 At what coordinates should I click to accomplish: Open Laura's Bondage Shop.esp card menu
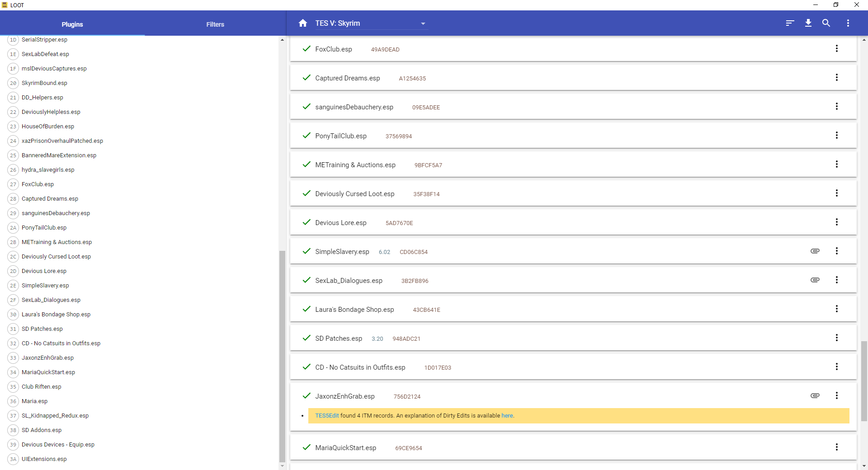pyautogui.click(x=837, y=309)
